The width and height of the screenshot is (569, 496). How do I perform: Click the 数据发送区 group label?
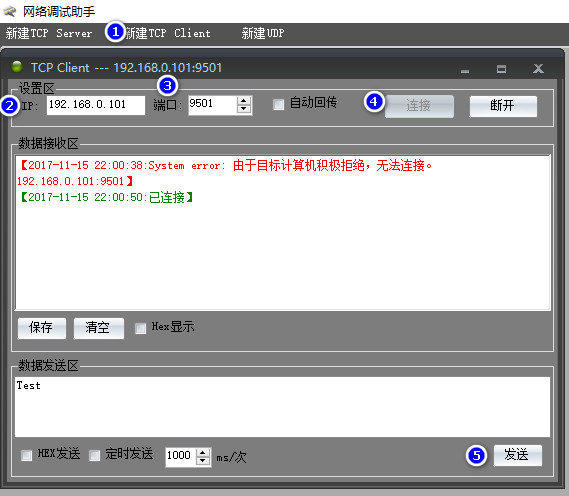tap(48, 365)
